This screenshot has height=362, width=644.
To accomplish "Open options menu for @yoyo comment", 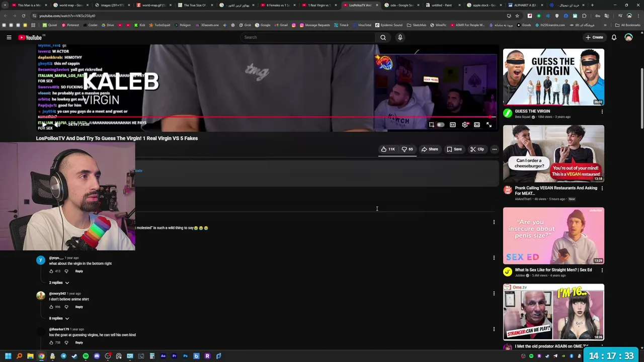I will 494,258.
